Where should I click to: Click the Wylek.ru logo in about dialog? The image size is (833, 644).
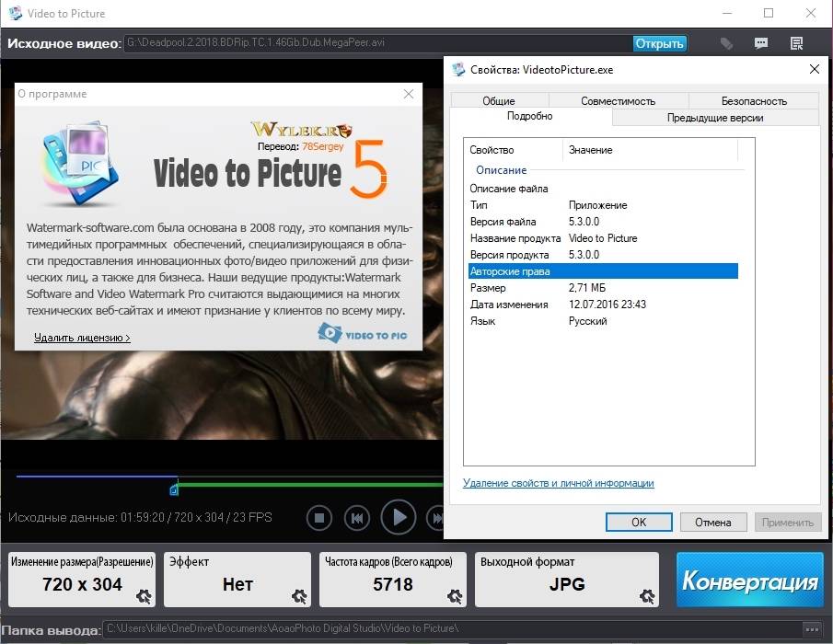[301, 129]
